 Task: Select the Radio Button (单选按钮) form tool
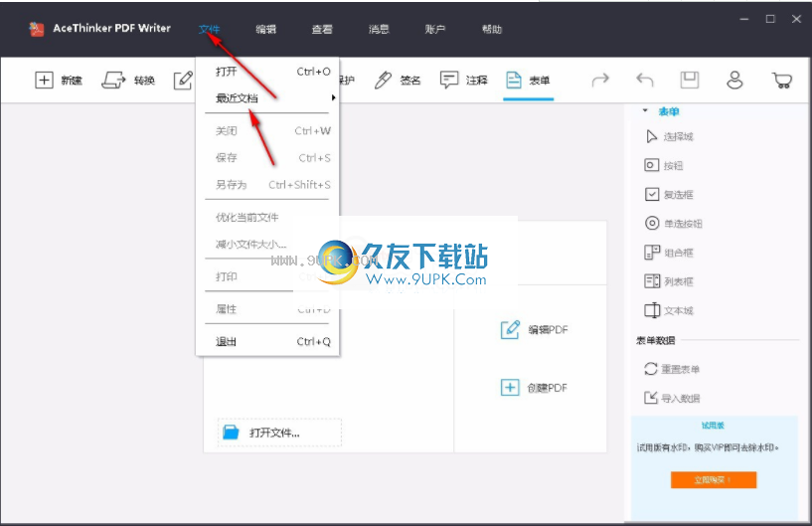pos(673,224)
